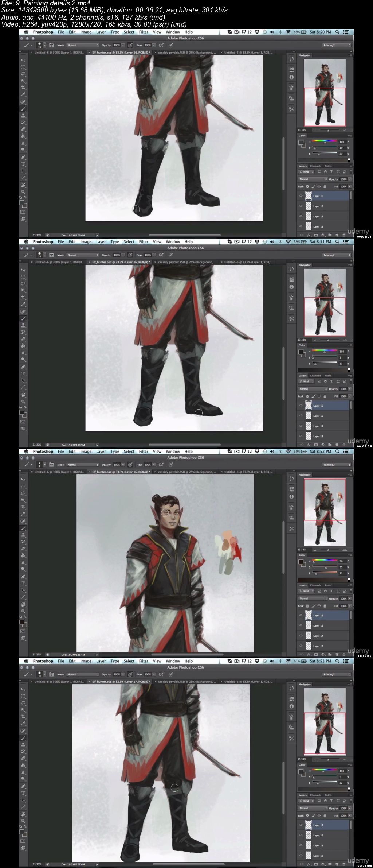Open the Layers blend mode dropdown in the 8:51 PM frame
Image resolution: width=373 pixels, height=868 pixels.
[313, 389]
